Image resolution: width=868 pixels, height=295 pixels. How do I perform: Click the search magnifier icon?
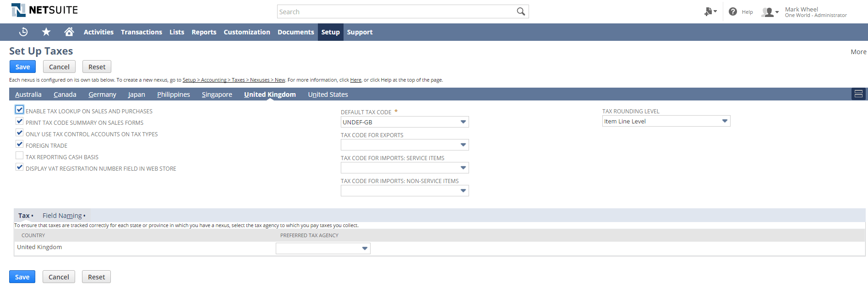click(521, 11)
